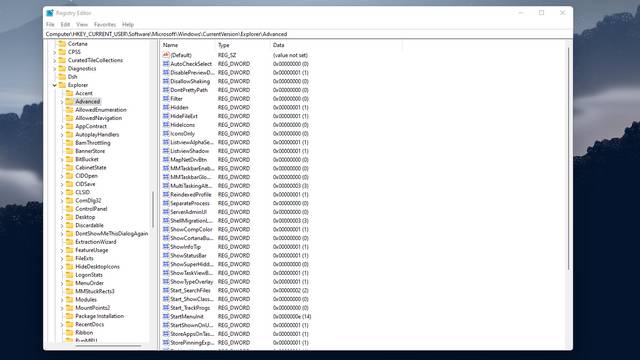The image size is (640, 360).
Task: Click the ShowStatusBar DWORD icon
Action: click(x=166, y=256)
